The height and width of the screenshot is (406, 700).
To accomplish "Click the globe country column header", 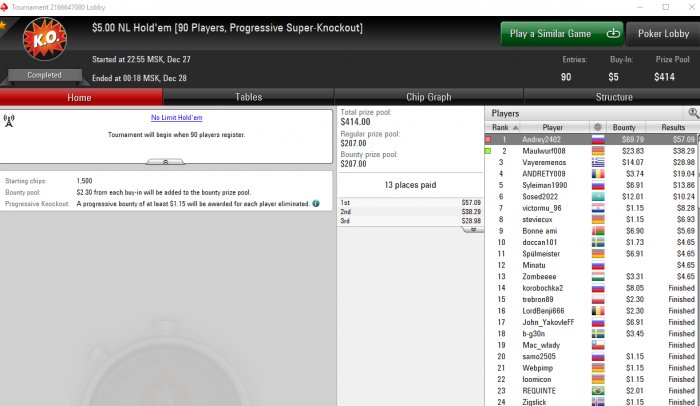I will pos(598,127).
